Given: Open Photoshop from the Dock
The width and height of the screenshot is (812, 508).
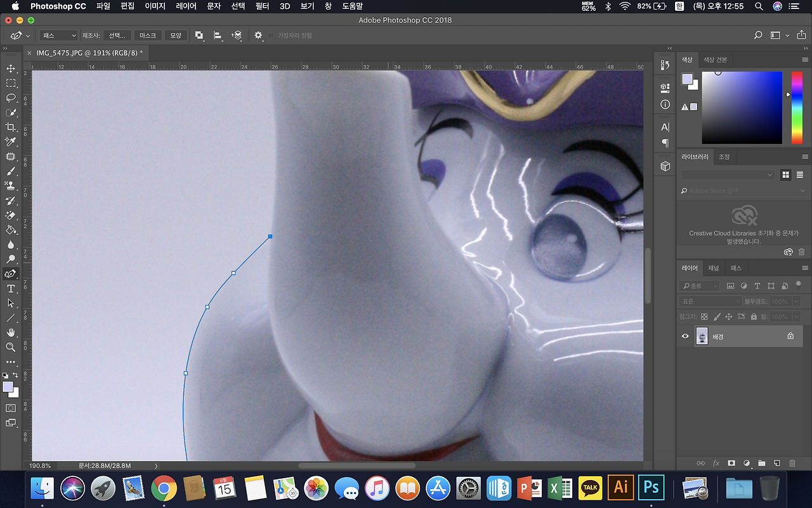Looking at the screenshot, I should pos(651,488).
